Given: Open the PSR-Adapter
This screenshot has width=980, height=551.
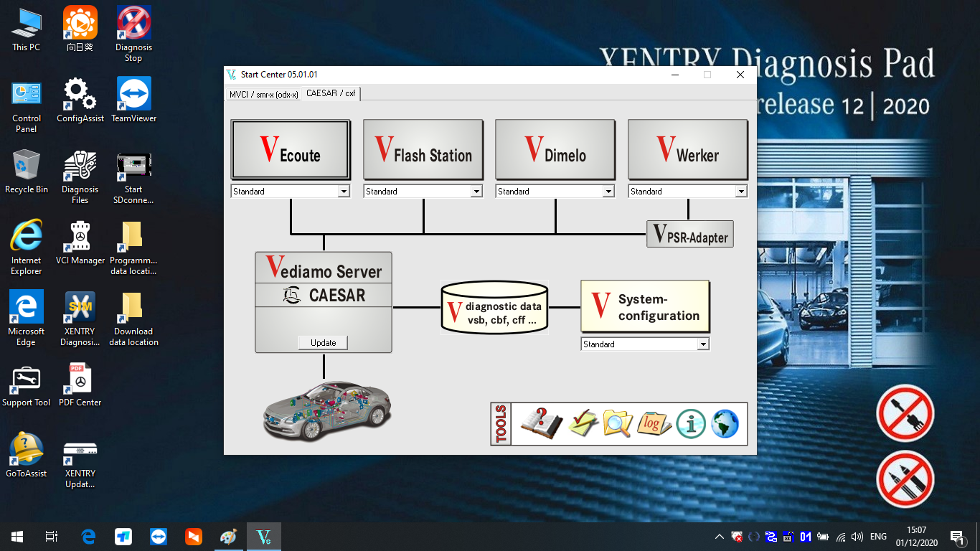Looking at the screenshot, I should tap(690, 234).
